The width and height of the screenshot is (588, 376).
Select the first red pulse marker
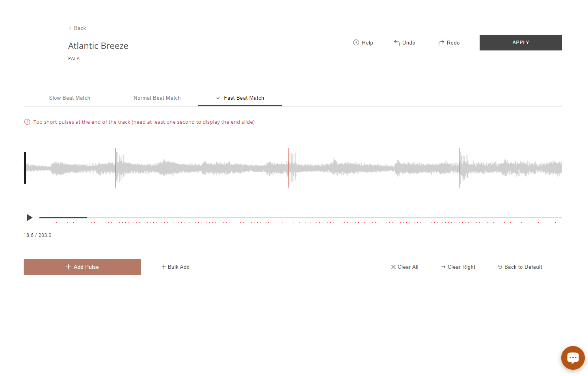(x=116, y=168)
